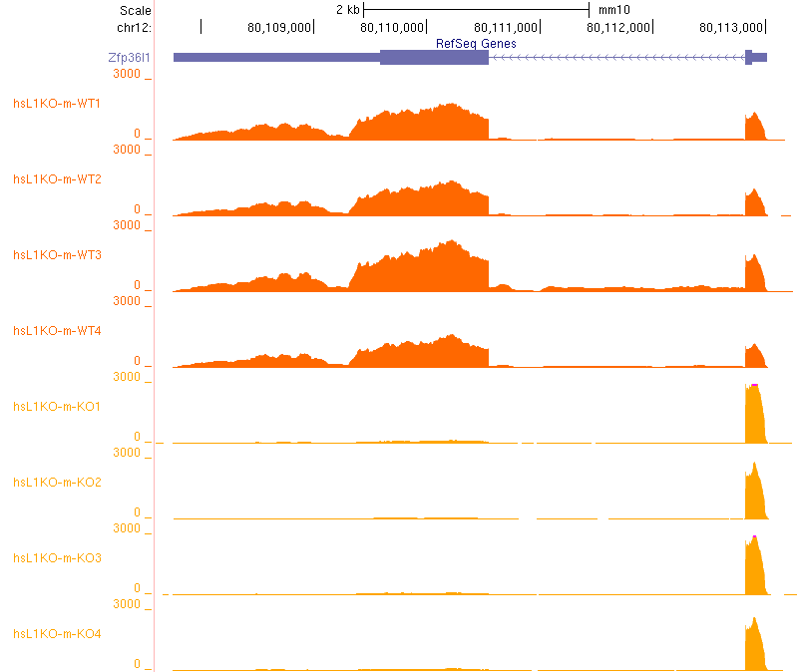Open the hsL1KO-m-WT3 track settings label

(57, 254)
